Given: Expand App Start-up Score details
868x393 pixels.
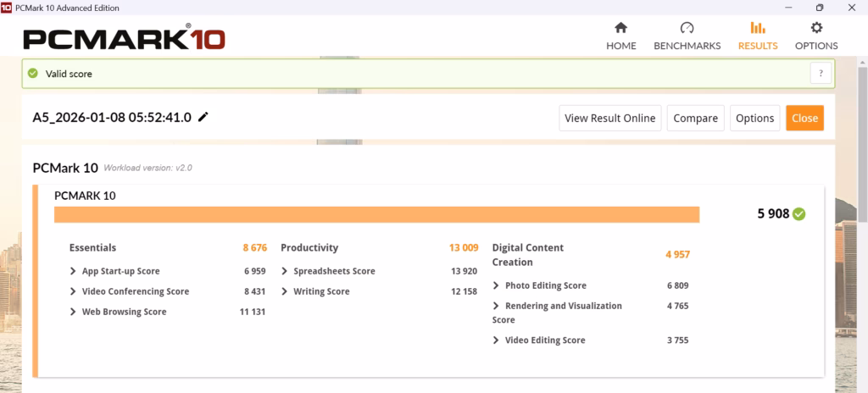Looking at the screenshot, I should 74,271.
